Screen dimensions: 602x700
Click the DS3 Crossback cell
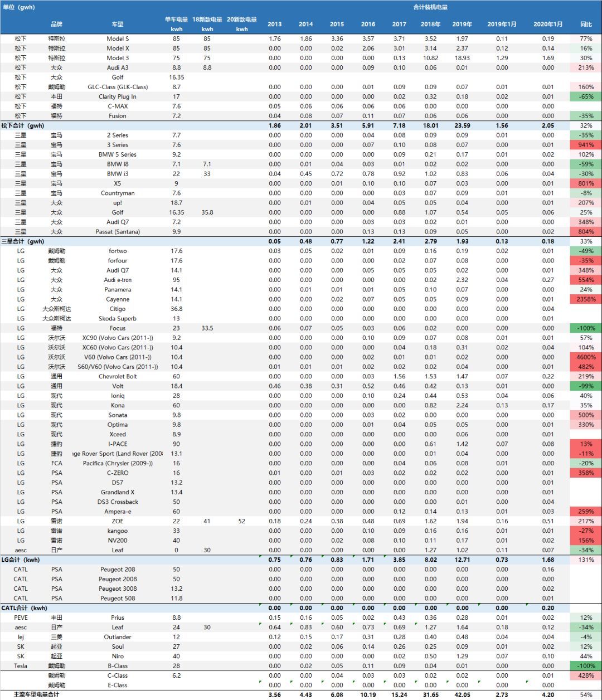pos(118,502)
